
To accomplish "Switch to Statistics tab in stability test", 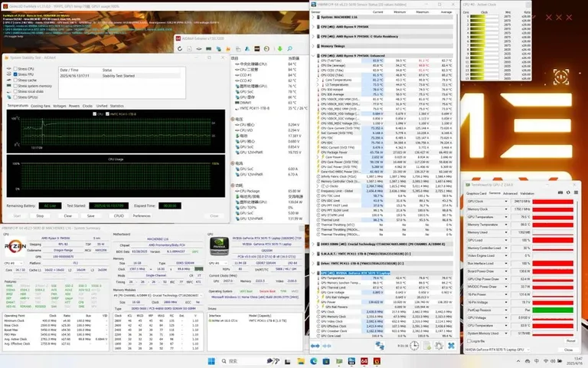I will pyautogui.click(x=116, y=106).
